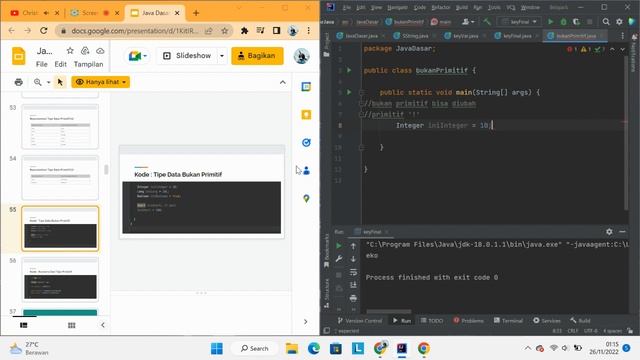
Task: Open the Services tool window button
Action: 547,321
